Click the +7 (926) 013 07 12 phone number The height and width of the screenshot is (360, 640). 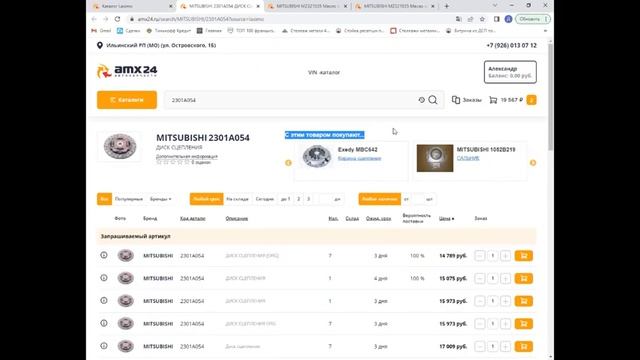point(511,45)
